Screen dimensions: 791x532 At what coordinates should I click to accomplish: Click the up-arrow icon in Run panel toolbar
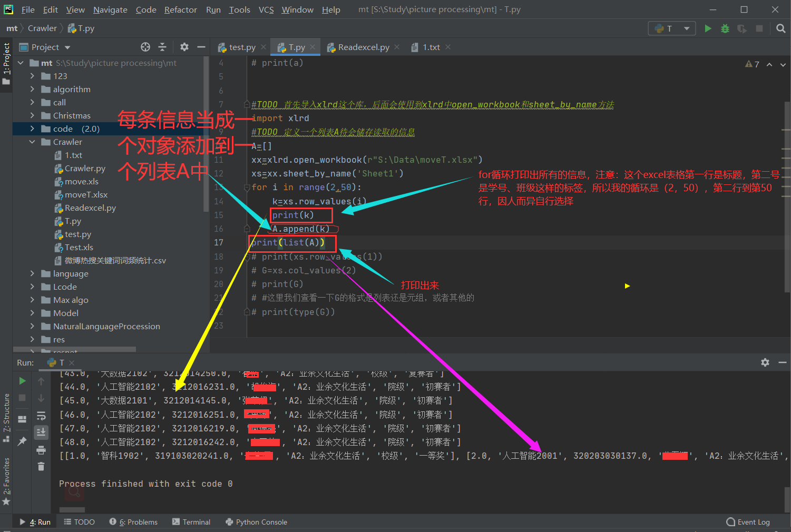pos(41,380)
